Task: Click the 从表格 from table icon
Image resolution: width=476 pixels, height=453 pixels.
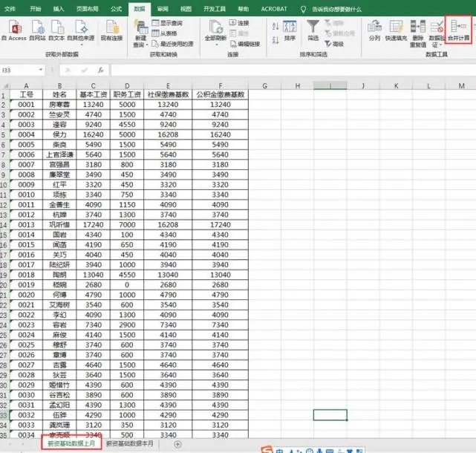Action: point(165,33)
